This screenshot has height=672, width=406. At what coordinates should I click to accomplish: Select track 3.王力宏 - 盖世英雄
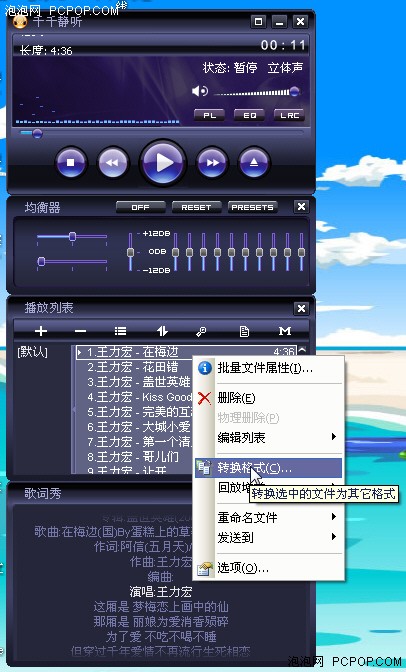(x=138, y=382)
